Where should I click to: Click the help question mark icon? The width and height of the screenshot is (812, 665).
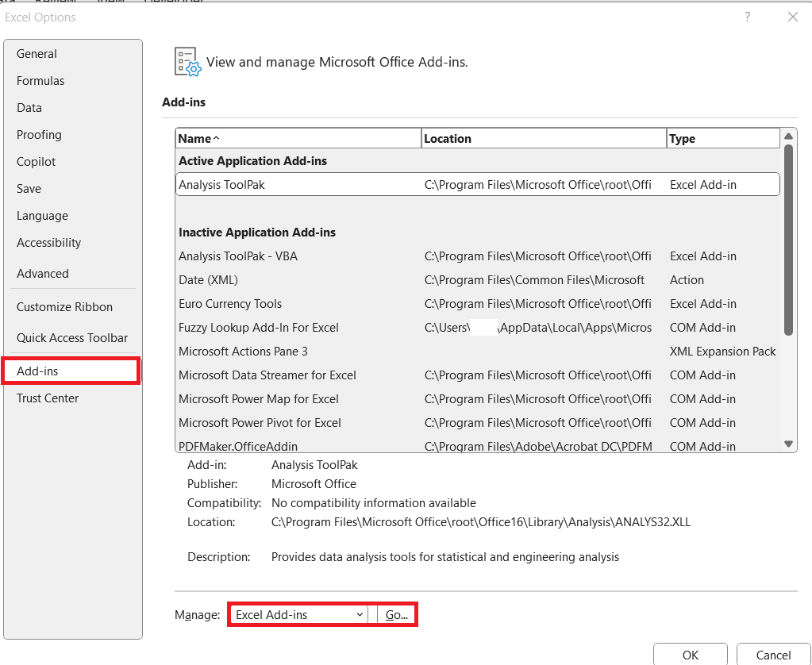pos(747,17)
